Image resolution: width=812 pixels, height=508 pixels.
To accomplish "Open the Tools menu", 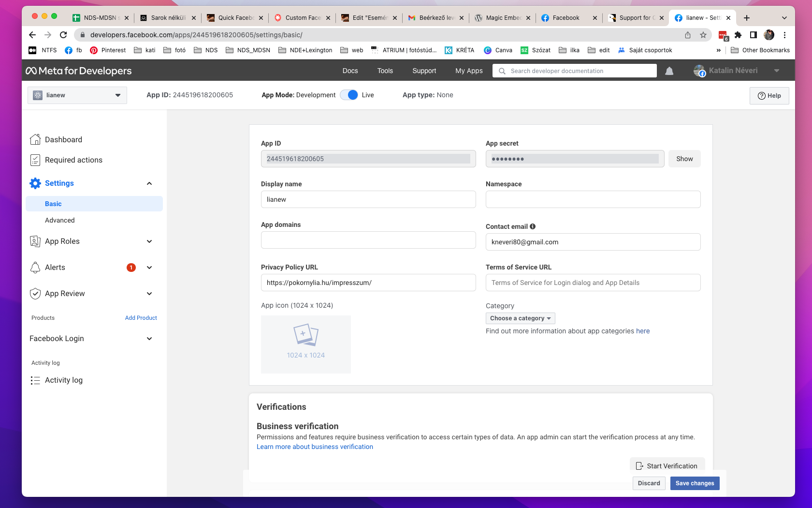I will click(x=385, y=71).
